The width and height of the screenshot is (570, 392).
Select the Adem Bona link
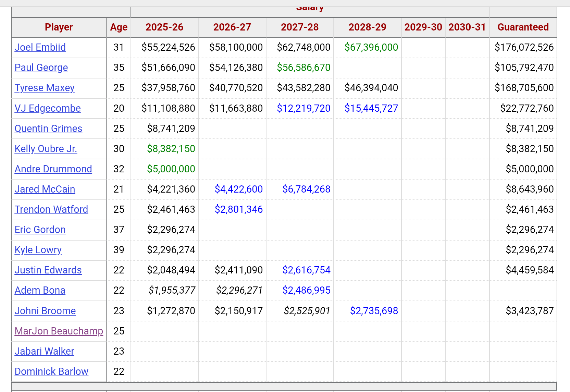pos(40,290)
